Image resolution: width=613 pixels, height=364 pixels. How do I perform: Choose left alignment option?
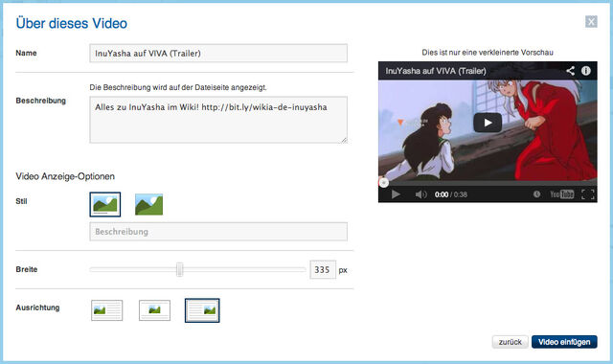[x=106, y=310]
